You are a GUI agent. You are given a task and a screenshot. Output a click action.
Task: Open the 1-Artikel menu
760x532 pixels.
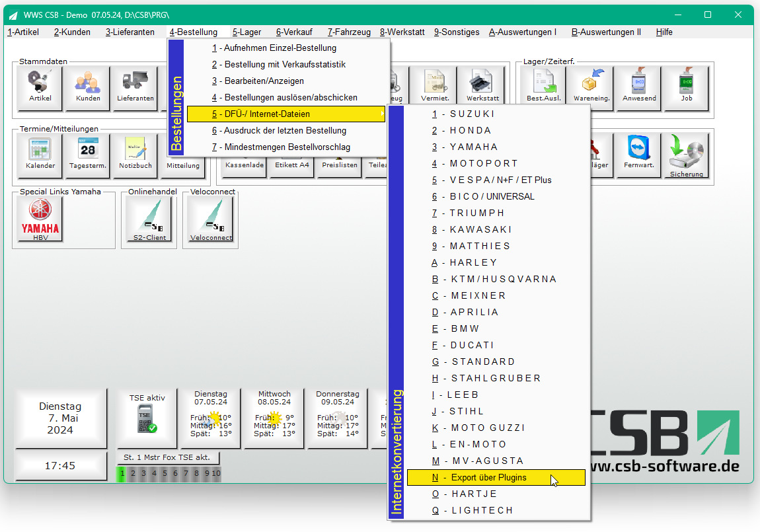pyautogui.click(x=23, y=32)
